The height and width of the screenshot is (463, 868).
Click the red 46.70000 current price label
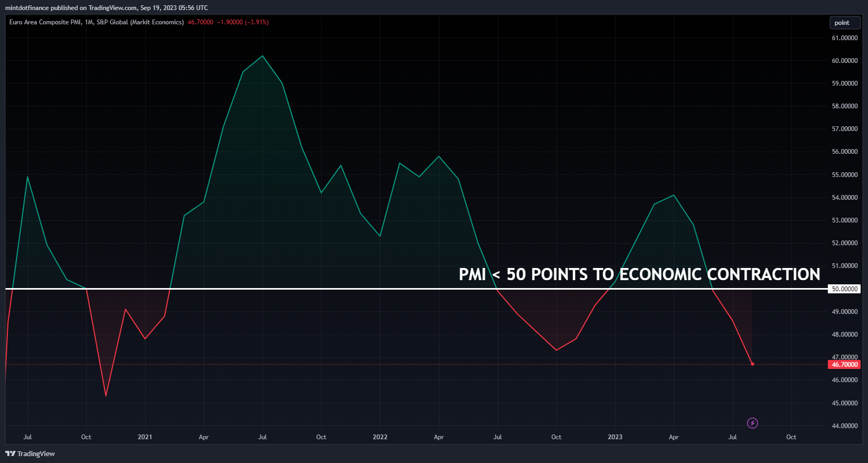pos(844,365)
